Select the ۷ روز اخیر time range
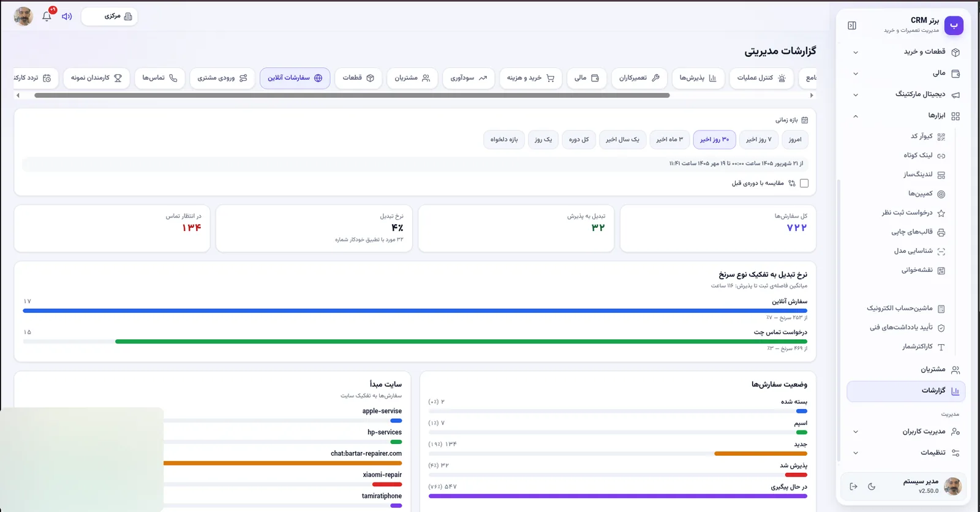 coord(758,140)
